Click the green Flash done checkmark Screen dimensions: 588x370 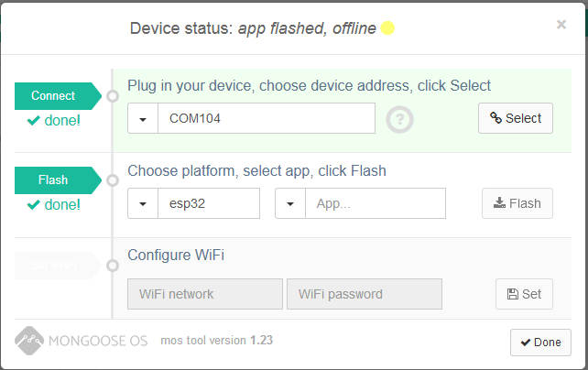tap(34, 204)
